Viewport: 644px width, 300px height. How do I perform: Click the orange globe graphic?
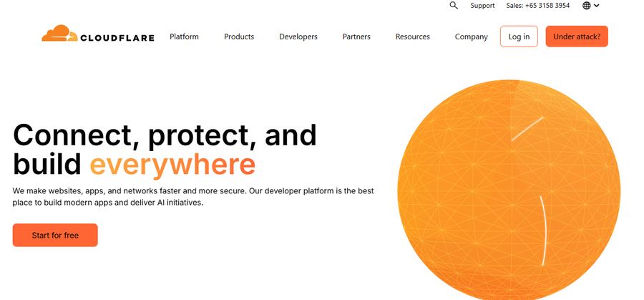click(509, 190)
